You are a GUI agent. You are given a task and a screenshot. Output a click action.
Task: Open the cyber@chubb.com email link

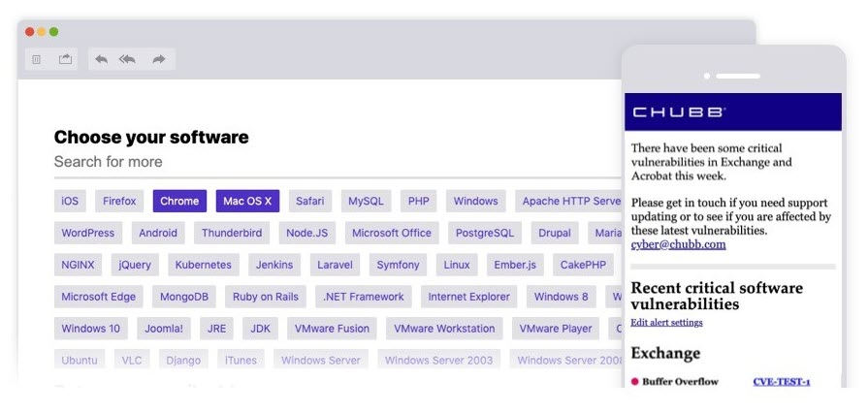point(678,244)
